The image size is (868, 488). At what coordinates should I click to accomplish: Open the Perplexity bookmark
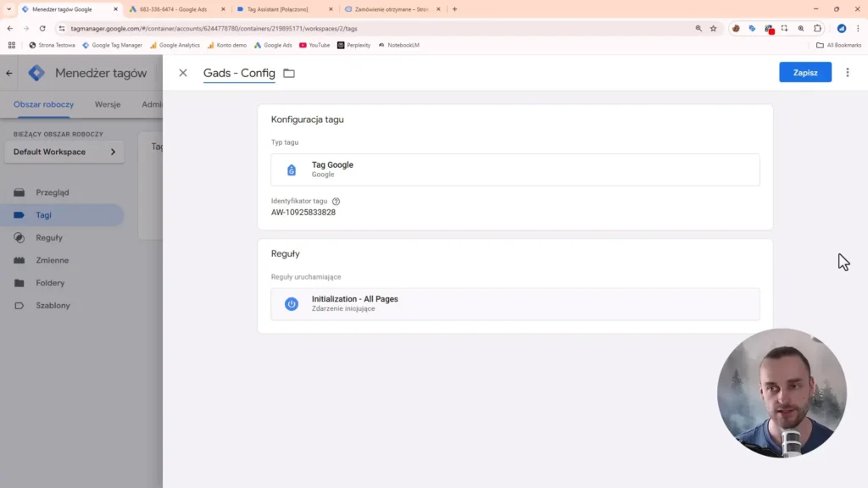354,46
